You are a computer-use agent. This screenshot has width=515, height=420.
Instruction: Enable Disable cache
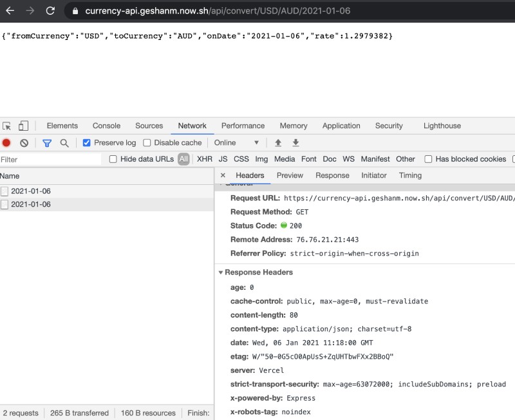148,142
